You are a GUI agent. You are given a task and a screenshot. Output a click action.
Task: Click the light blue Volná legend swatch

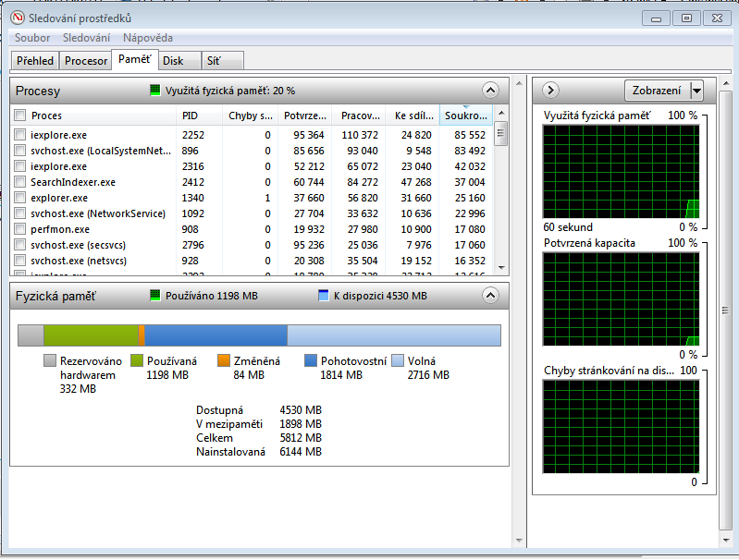pyautogui.click(x=398, y=360)
